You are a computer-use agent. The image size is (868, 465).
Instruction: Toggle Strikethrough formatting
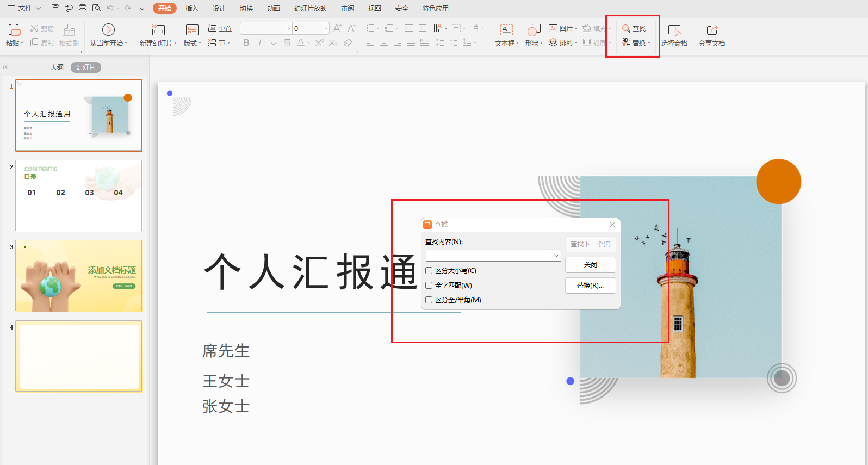(287, 42)
